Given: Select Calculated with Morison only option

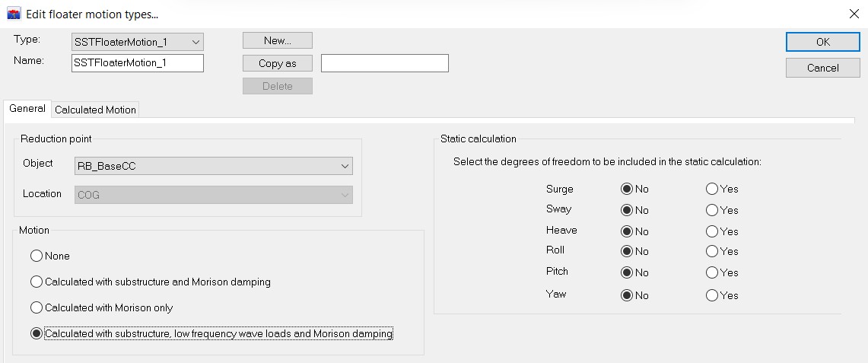Looking at the screenshot, I should tap(37, 308).
